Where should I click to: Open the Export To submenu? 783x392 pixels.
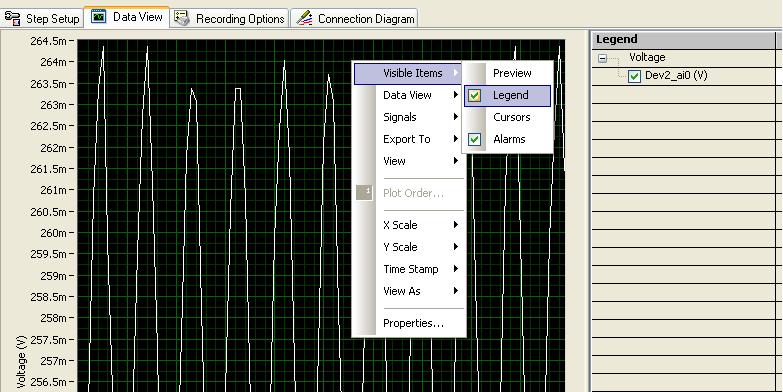(409, 139)
